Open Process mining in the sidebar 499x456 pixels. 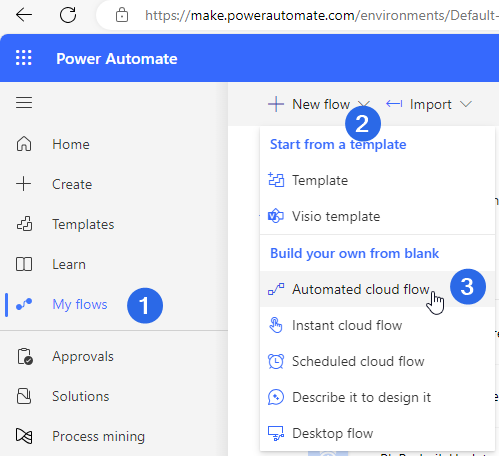pyautogui.click(x=98, y=436)
